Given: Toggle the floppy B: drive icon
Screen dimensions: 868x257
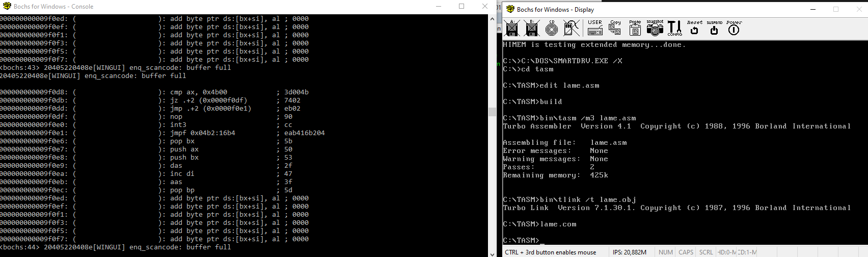Looking at the screenshot, I should click(532, 28).
